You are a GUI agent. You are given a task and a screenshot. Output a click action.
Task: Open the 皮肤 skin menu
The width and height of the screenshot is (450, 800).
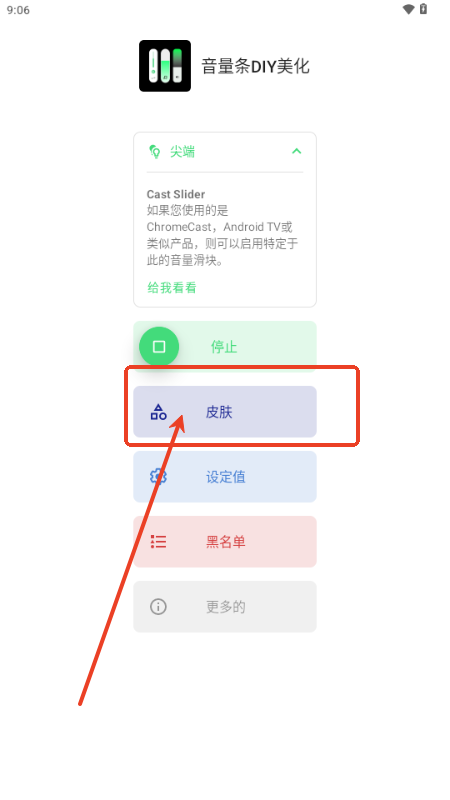point(225,412)
